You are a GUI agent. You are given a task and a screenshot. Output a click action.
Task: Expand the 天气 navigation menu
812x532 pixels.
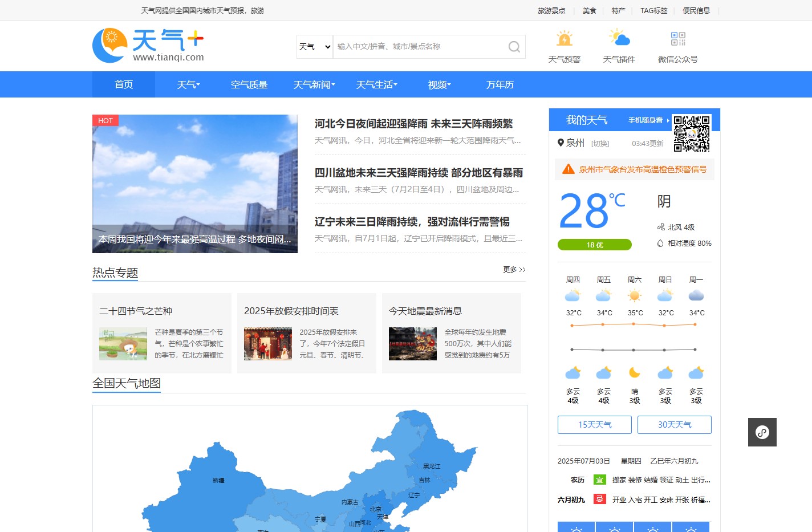coord(188,84)
